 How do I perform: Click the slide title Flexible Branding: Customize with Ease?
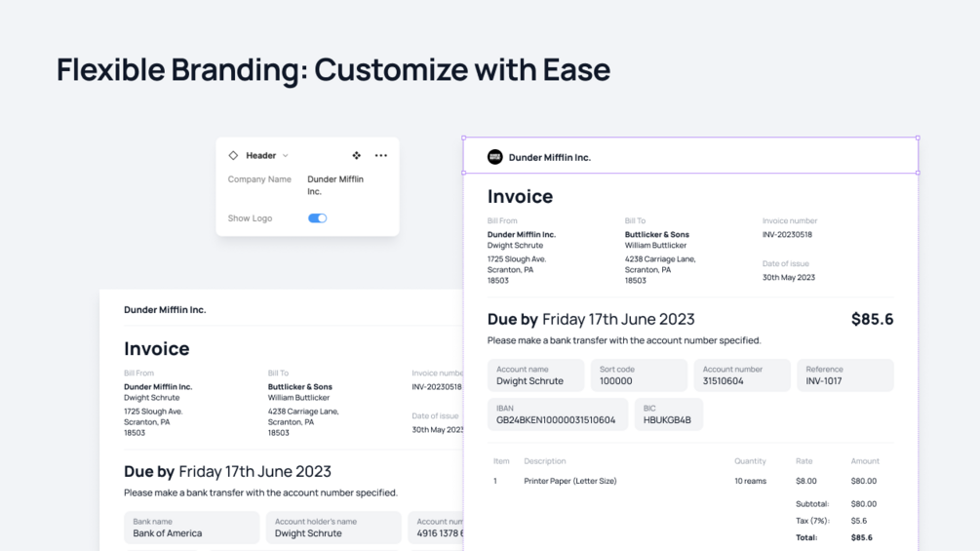(333, 69)
